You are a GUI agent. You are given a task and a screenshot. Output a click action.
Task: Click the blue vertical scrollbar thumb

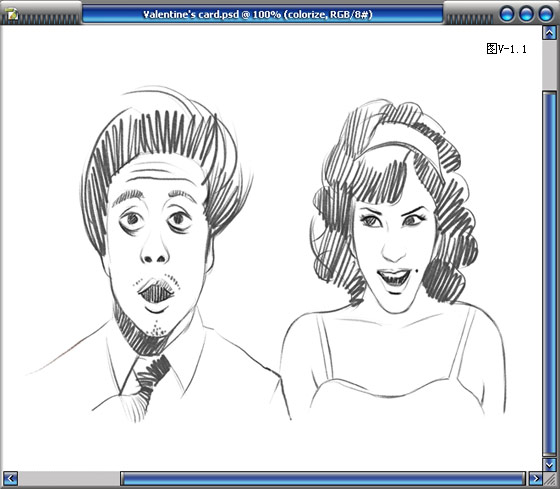coord(550,273)
